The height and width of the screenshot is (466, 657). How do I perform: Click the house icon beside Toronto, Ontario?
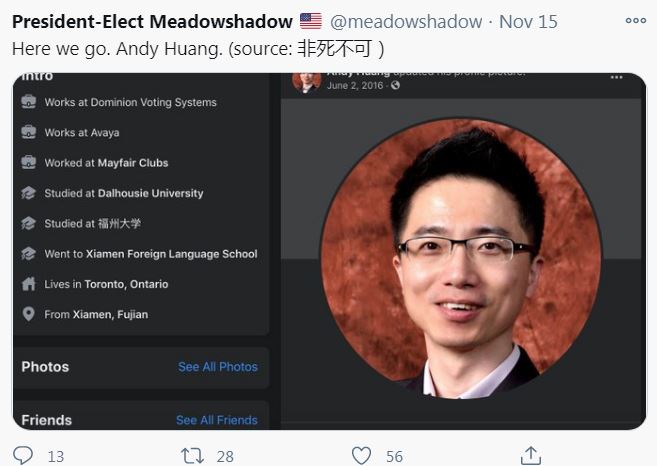click(x=28, y=284)
